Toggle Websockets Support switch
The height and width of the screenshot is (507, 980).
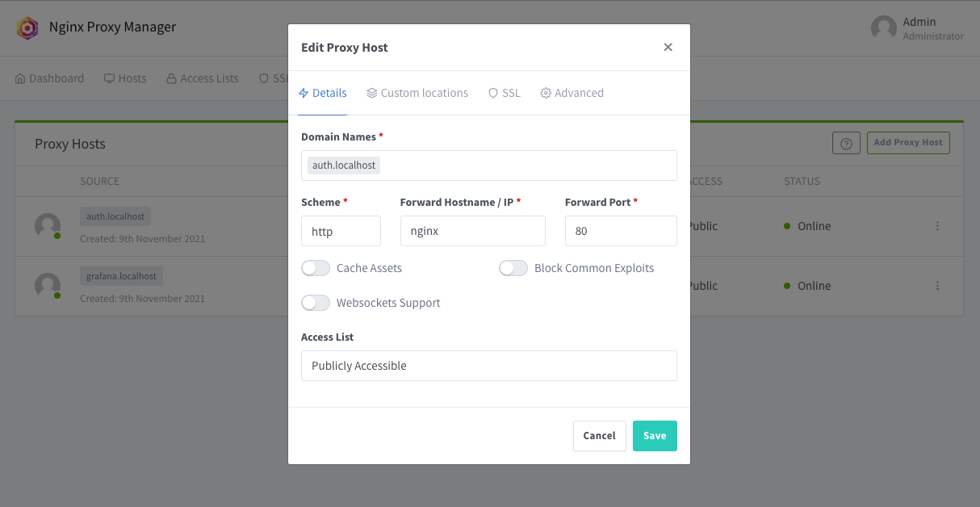(x=316, y=303)
